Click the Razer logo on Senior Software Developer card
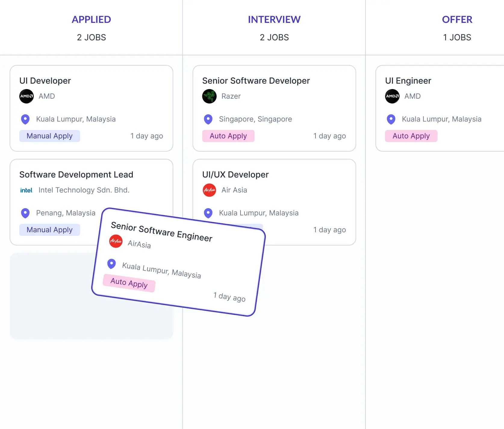 [209, 96]
